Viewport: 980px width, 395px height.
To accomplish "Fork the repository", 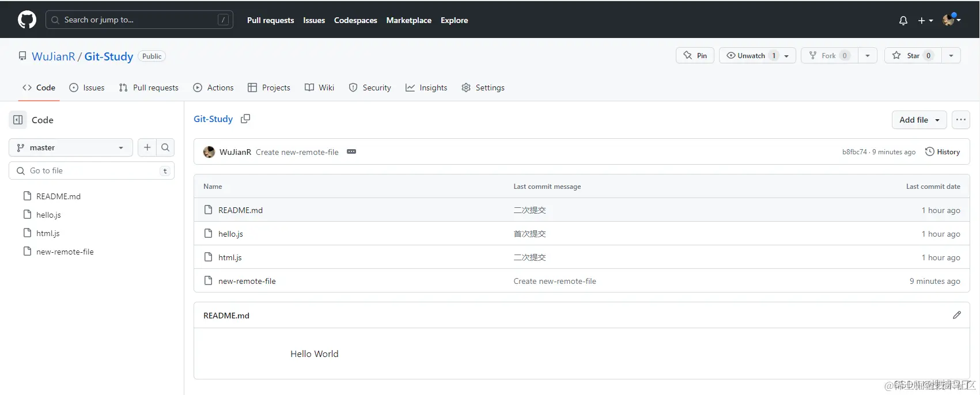I will (x=830, y=55).
